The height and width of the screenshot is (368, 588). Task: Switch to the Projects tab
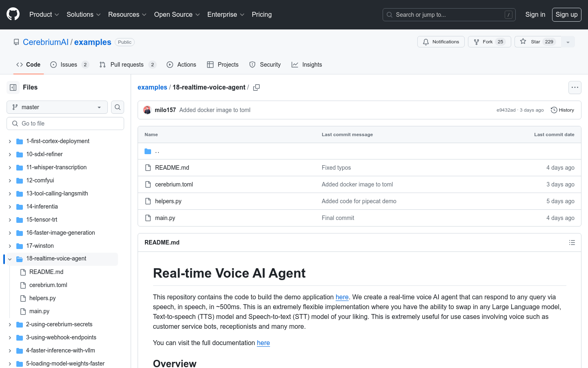pyautogui.click(x=223, y=65)
